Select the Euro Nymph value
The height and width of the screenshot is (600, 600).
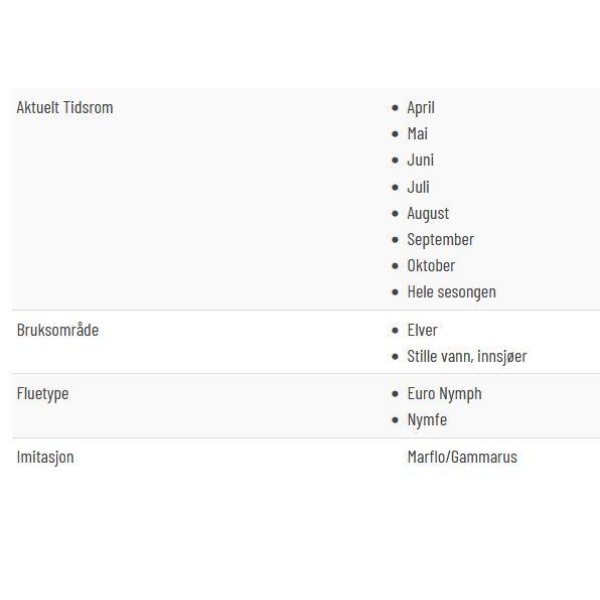444,394
